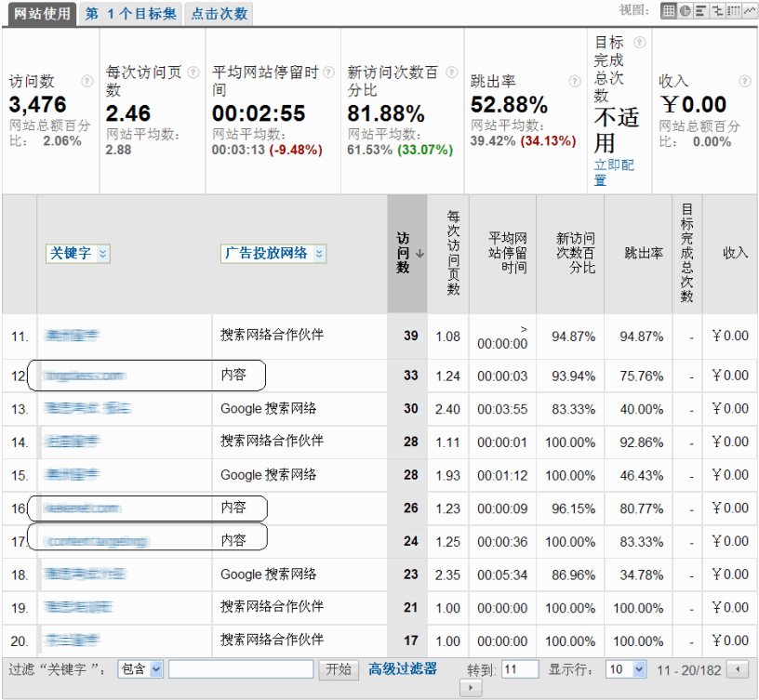Screen dimensions: 759x700
Task: Switch to pie chart view
Action: pos(686,11)
